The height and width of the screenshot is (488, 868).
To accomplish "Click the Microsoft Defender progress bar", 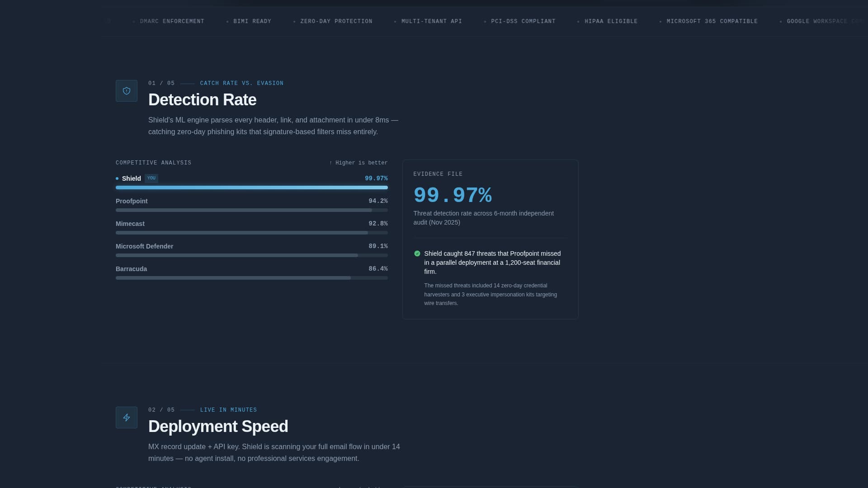I will tap(252, 255).
